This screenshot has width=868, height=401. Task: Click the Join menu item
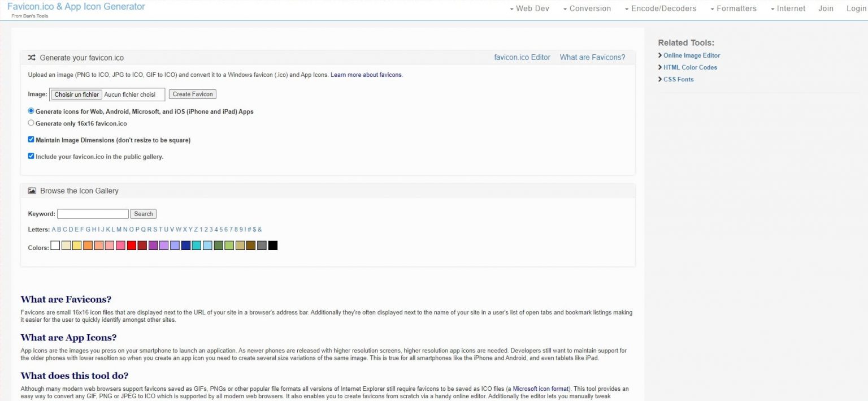(826, 8)
